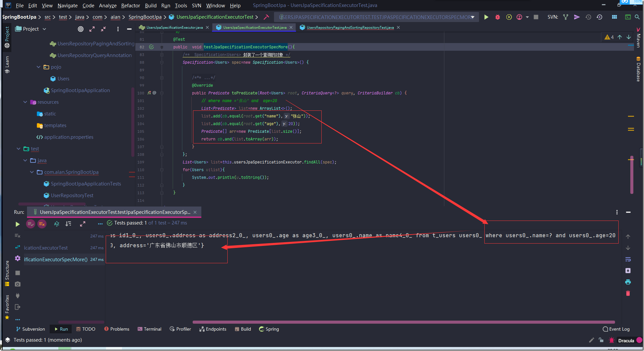Run the selected test configuration
Screen dimensions: 644x351
[x=486, y=17]
